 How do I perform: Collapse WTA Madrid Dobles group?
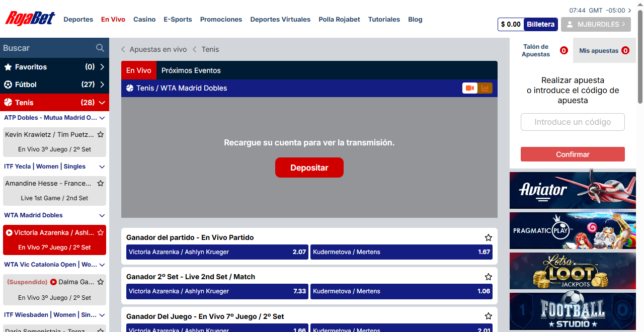coord(102,215)
